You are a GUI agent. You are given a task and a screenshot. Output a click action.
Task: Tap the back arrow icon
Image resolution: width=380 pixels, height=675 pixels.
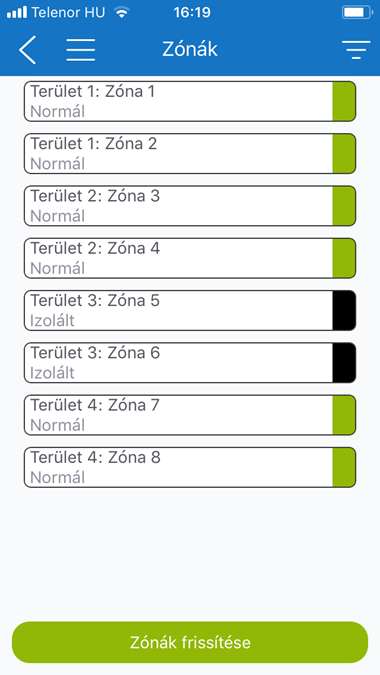[27, 50]
